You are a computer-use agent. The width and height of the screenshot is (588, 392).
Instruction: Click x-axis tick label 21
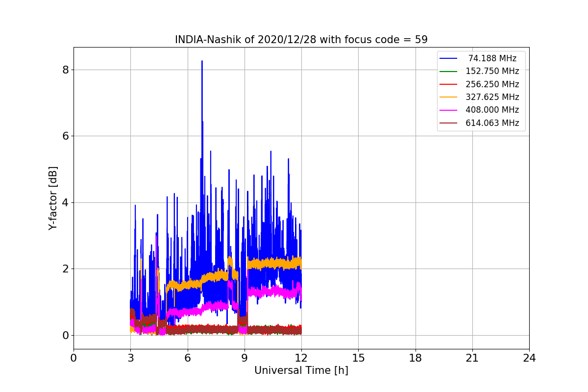[x=472, y=358]
